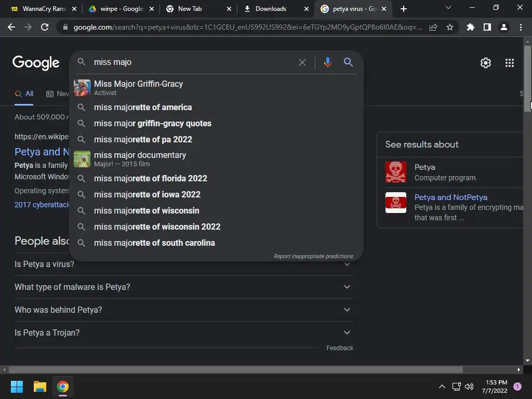This screenshot has height=399, width=532.
Task: Close the WannaCry Ransomware tab
Action: [x=74, y=9]
